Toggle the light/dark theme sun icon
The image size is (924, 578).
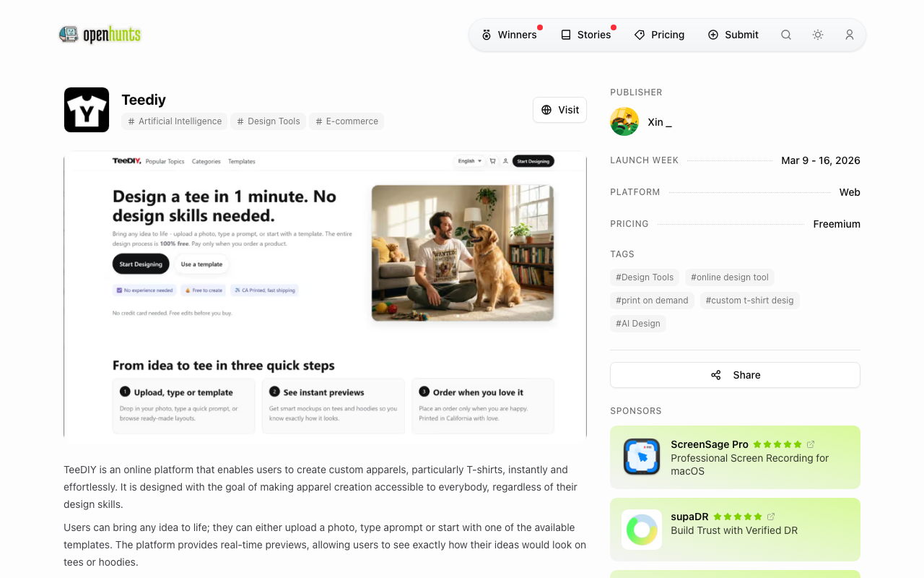(x=818, y=35)
